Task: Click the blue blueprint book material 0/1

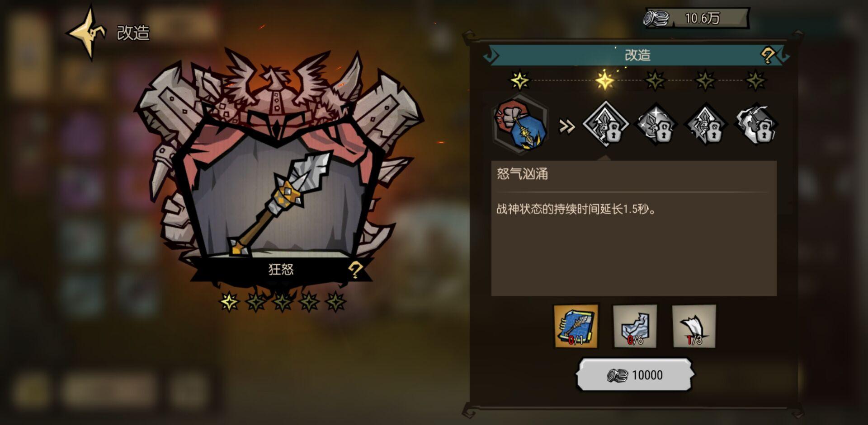Action: click(x=576, y=326)
